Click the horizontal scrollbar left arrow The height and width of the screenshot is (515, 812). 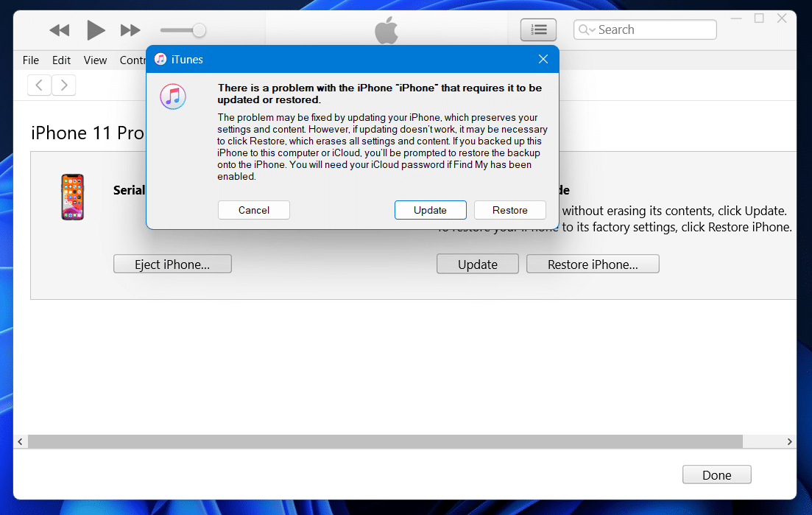point(20,441)
